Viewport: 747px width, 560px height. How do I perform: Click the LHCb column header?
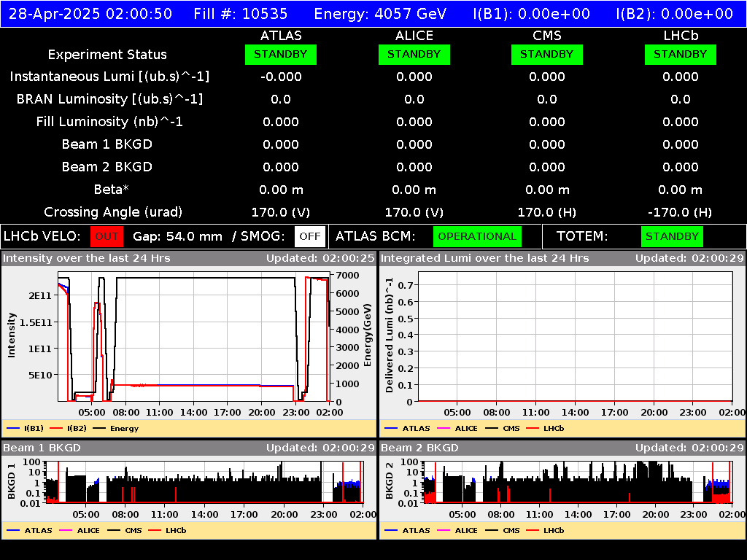[681, 36]
